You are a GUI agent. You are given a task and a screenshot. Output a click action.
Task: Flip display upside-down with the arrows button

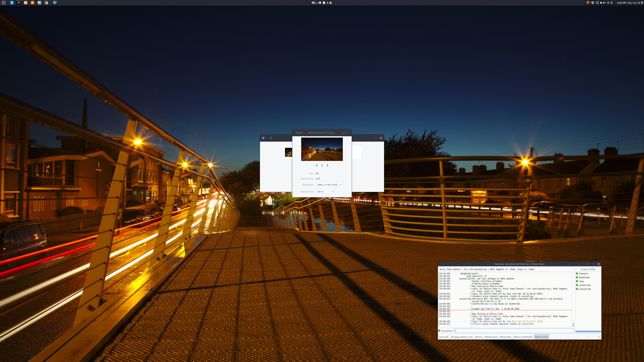tap(322, 165)
